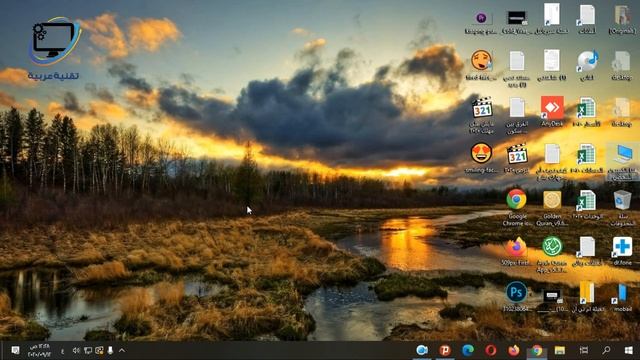
Task: Click the microphone icon in system tray
Action: click(x=110, y=350)
